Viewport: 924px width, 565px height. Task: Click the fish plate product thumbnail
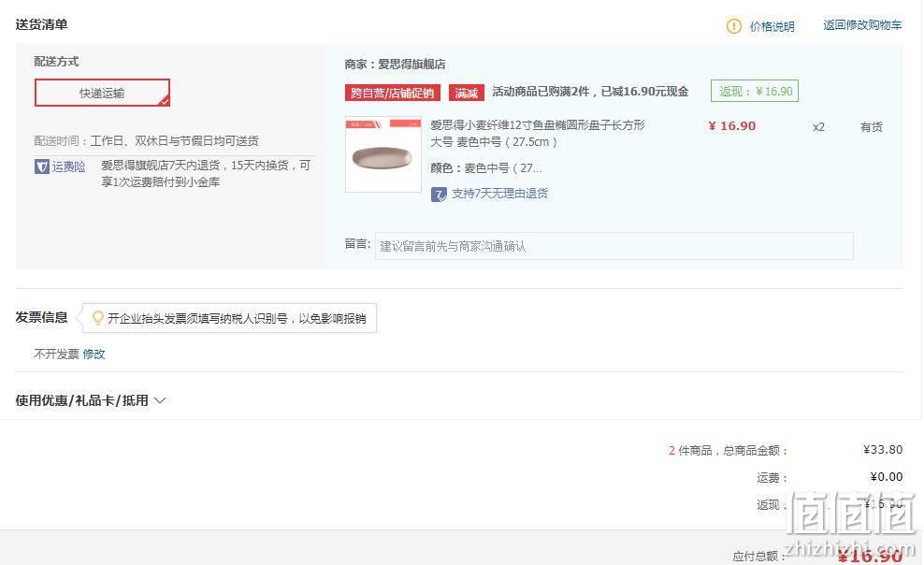pos(383,154)
